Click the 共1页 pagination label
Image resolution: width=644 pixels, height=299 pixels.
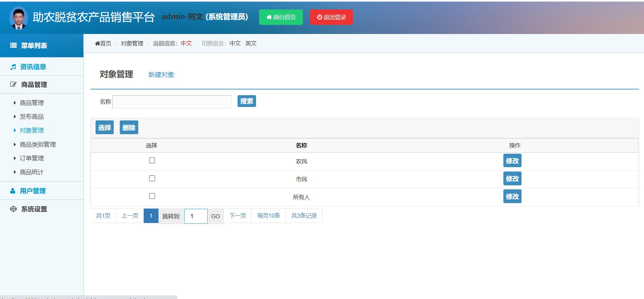pos(103,216)
